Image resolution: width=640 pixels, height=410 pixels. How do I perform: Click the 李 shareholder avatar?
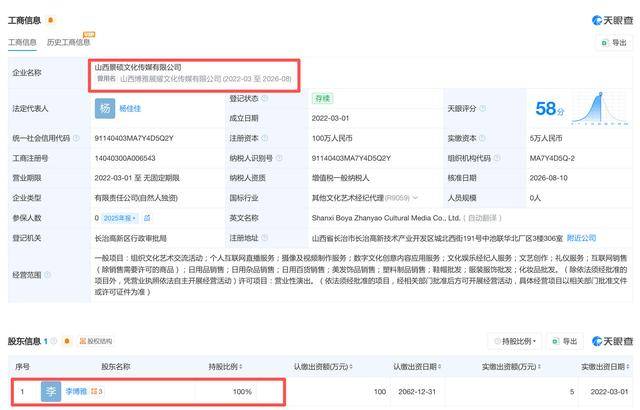coord(51,392)
